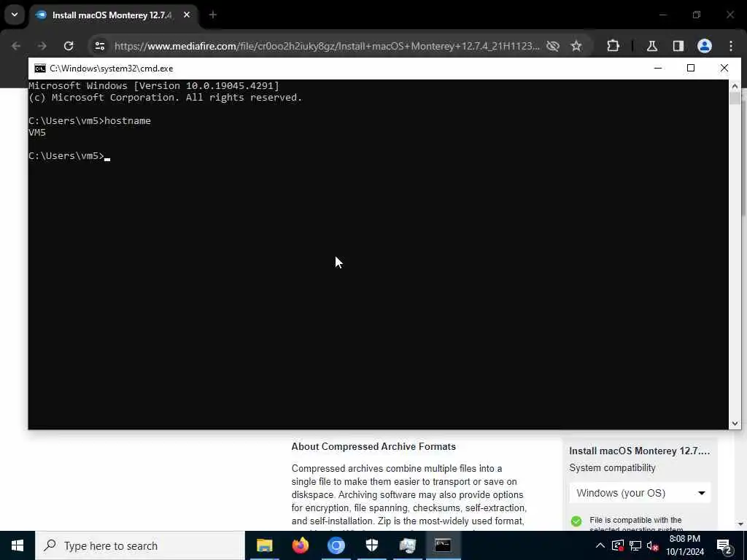Click the Microsoft Windows version line

154,86
